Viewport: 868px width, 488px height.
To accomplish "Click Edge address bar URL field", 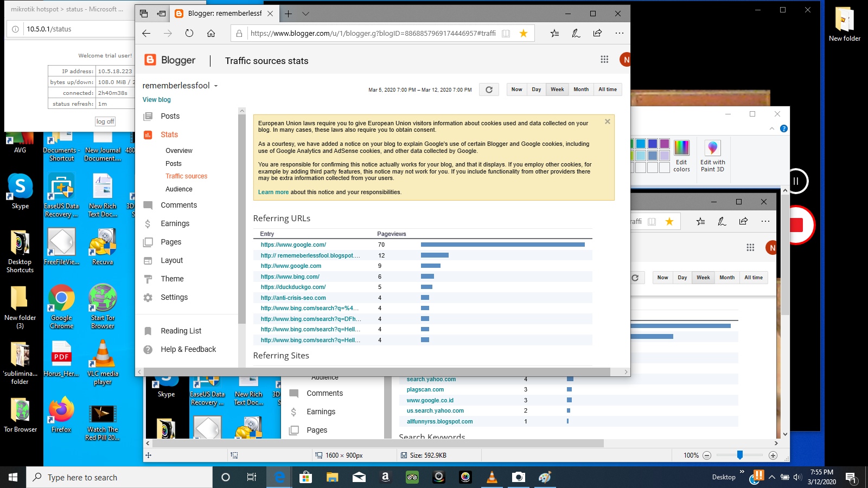I will 373,33.
